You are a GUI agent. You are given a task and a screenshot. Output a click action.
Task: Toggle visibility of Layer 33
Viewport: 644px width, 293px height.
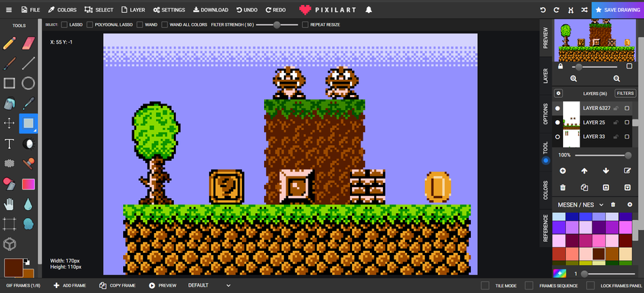(x=557, y=136)
